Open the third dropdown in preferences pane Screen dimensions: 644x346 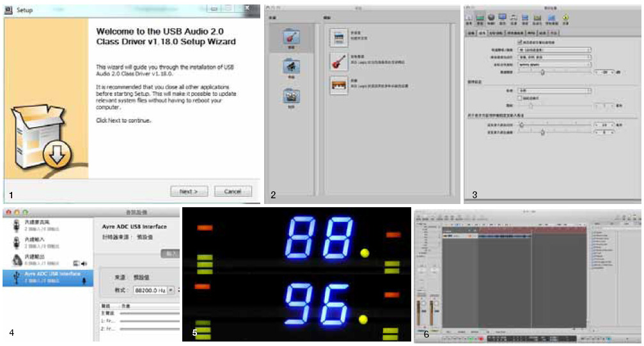[x=554, y=65]
